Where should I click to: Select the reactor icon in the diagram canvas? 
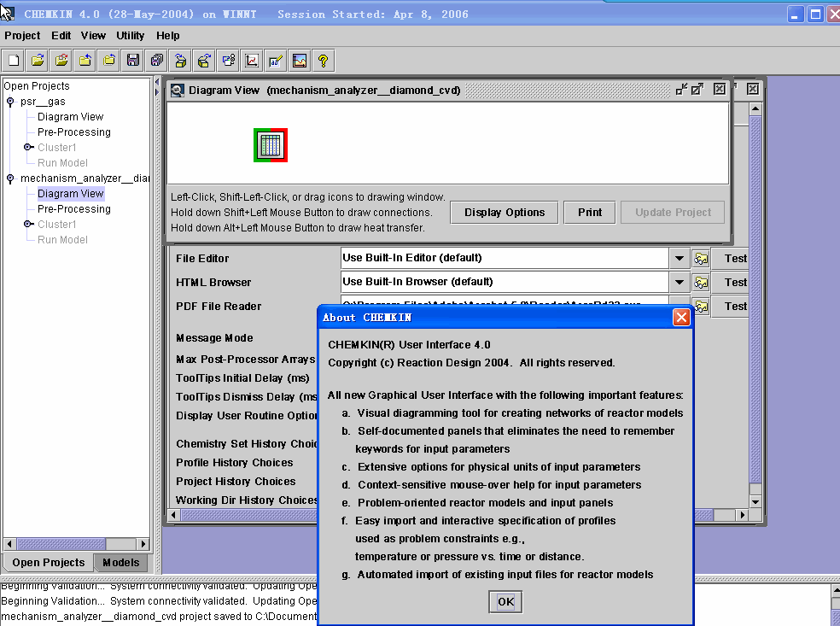pos(271,144)
